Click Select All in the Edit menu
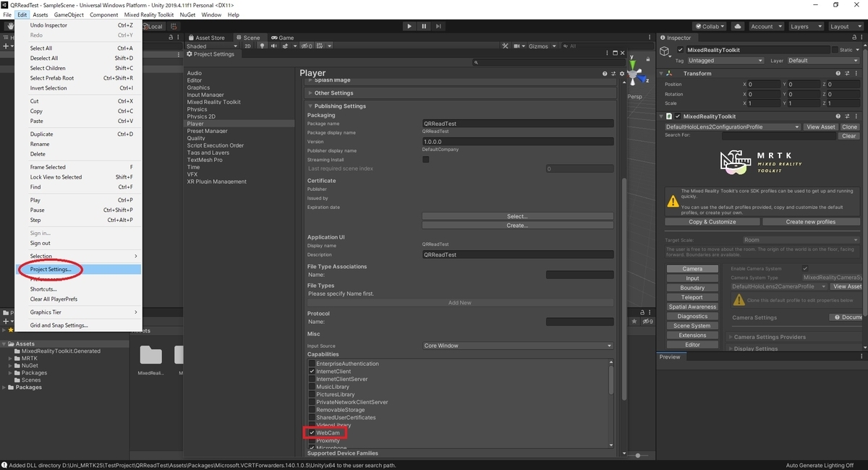Image resolution: width=868 pixels, height=470 pixels. click(x=41, y=48)
